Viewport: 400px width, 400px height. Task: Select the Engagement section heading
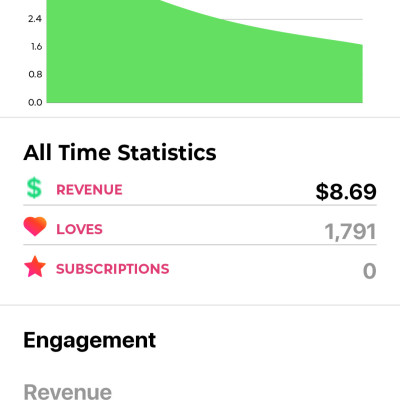pos(90,341)
